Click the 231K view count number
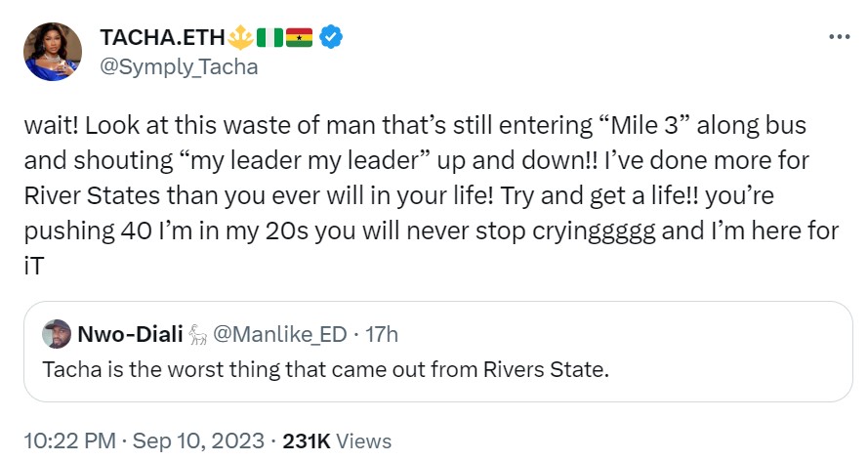The width and height of the screenshot is (868, 461). (x=306, y=440)
